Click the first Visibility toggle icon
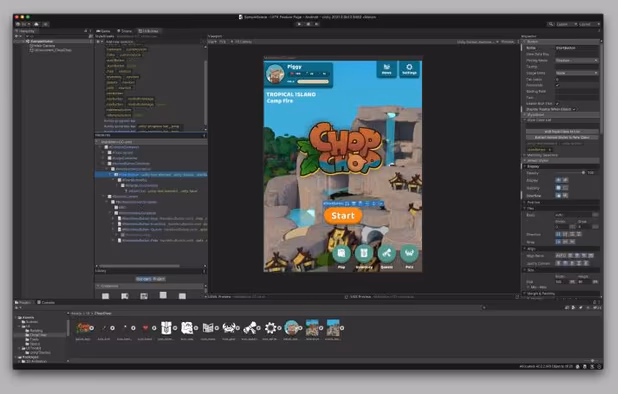The image size is (618, 394). click(558, 188)
